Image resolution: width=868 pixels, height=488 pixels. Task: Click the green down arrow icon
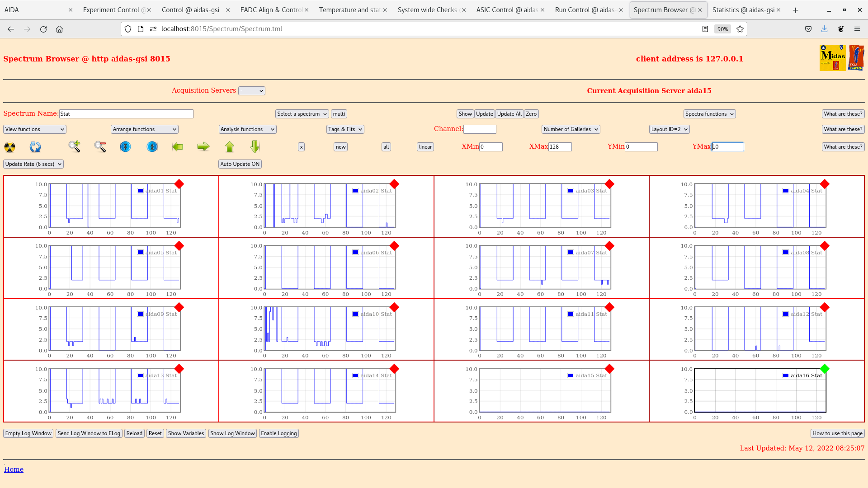point(255,146)
